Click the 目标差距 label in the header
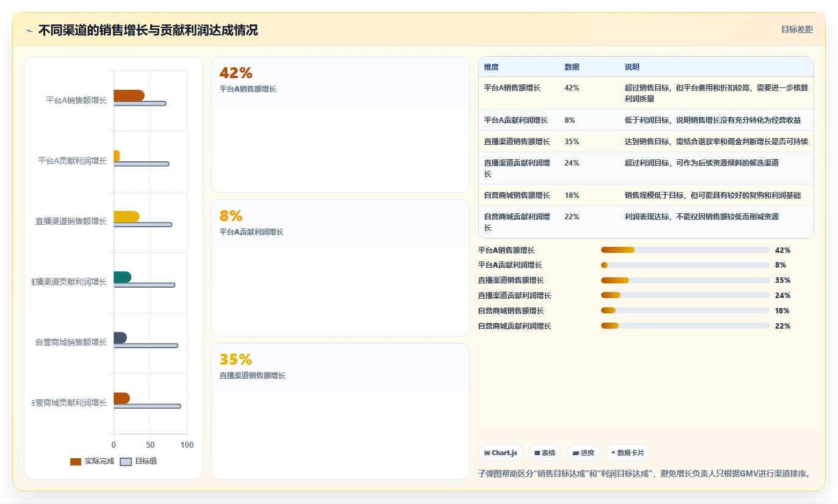This screenshot has width=838, height=504. pyautogui.click(x=797, y=29)
